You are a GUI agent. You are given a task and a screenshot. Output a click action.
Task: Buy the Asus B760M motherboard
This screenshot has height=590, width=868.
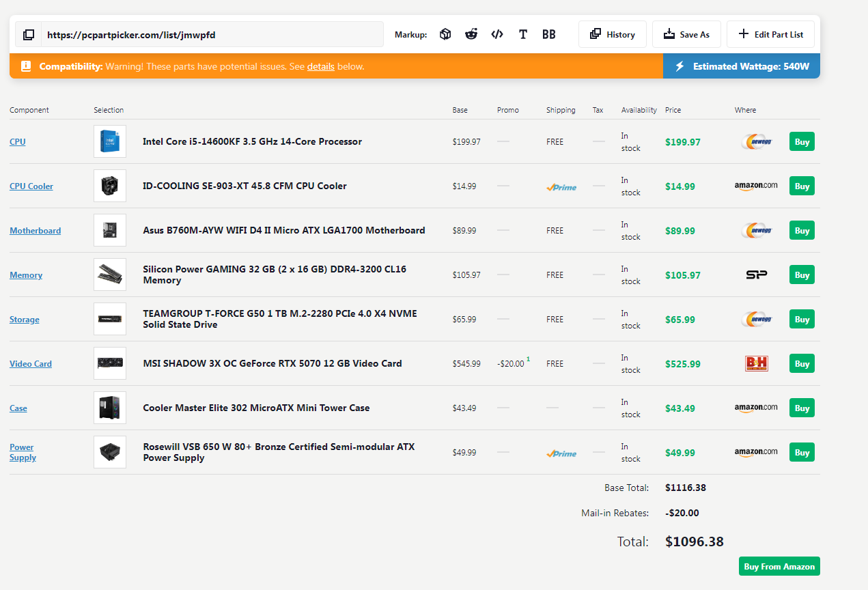(802, 231)
